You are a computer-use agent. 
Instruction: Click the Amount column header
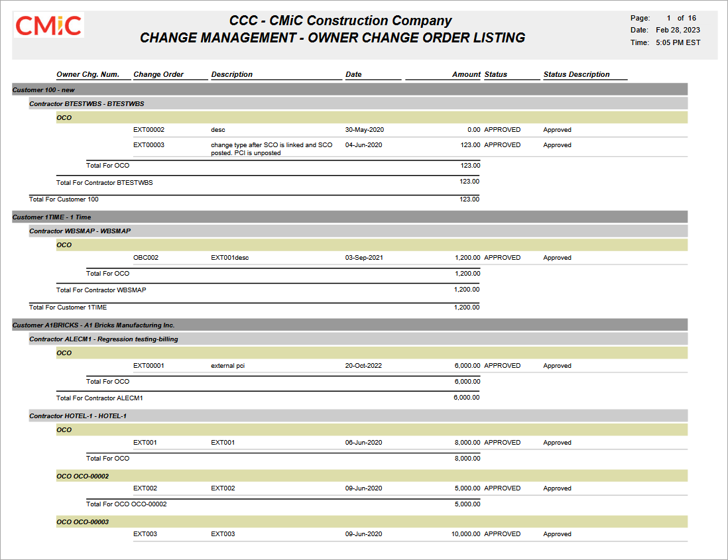466,74
